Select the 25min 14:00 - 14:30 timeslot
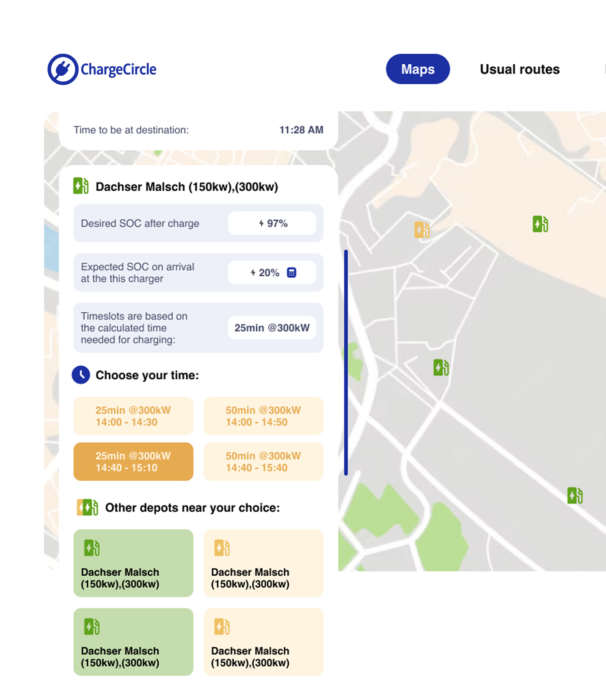The width and height of the screenshot is (606, 700). (133, 416)
